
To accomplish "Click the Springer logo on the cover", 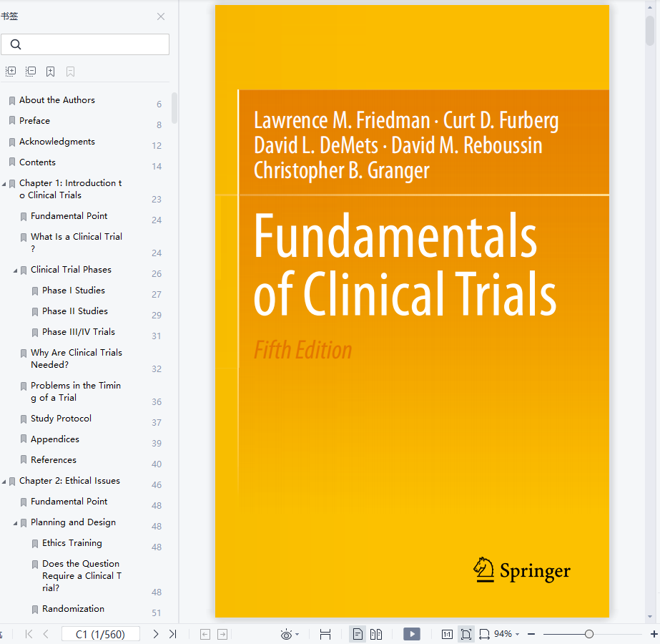I will coord(521,570).
